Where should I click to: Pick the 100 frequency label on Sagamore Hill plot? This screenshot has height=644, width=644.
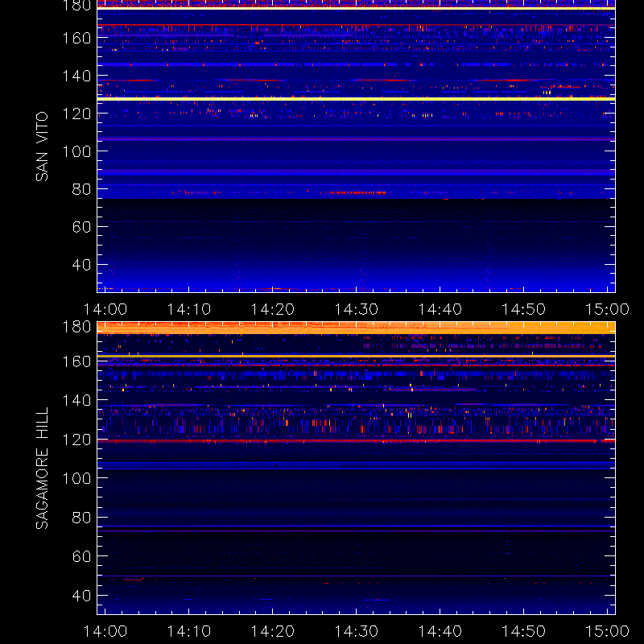[76, 478]
